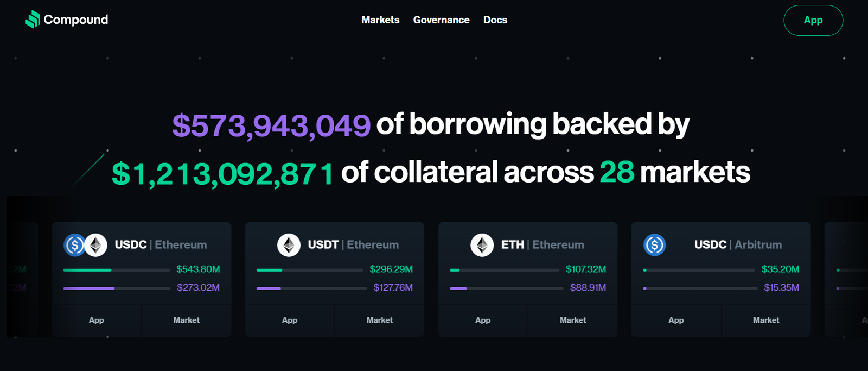The width and height of the screenshot is (868, 371).
Task: View Market details for ETH Ethereum
Action: [573, 320]
